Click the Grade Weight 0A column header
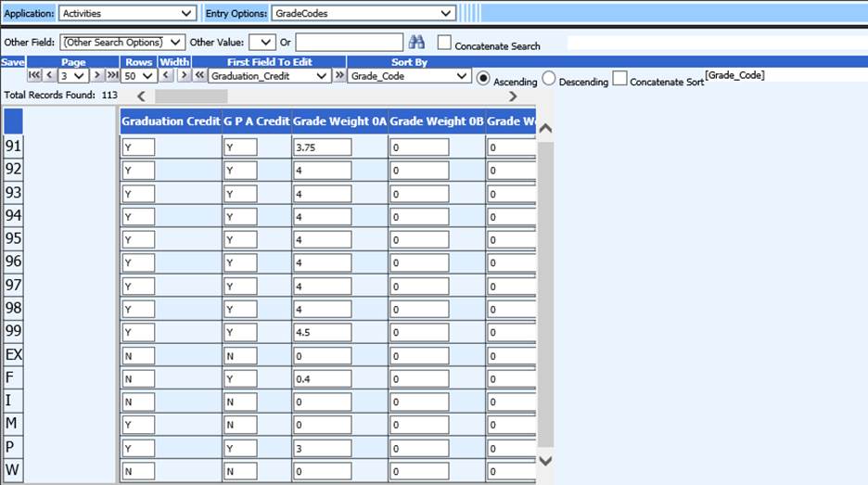 [x=339, y=121]
